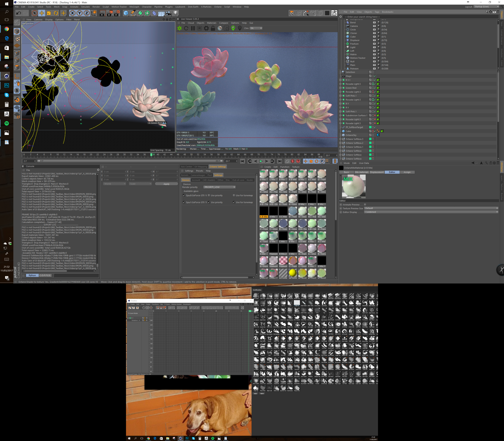Image resolution: width=504 pixels, height=441 pixels.
Task: Toggle the Live Viewer lock icon
Action: pos(213,28)
